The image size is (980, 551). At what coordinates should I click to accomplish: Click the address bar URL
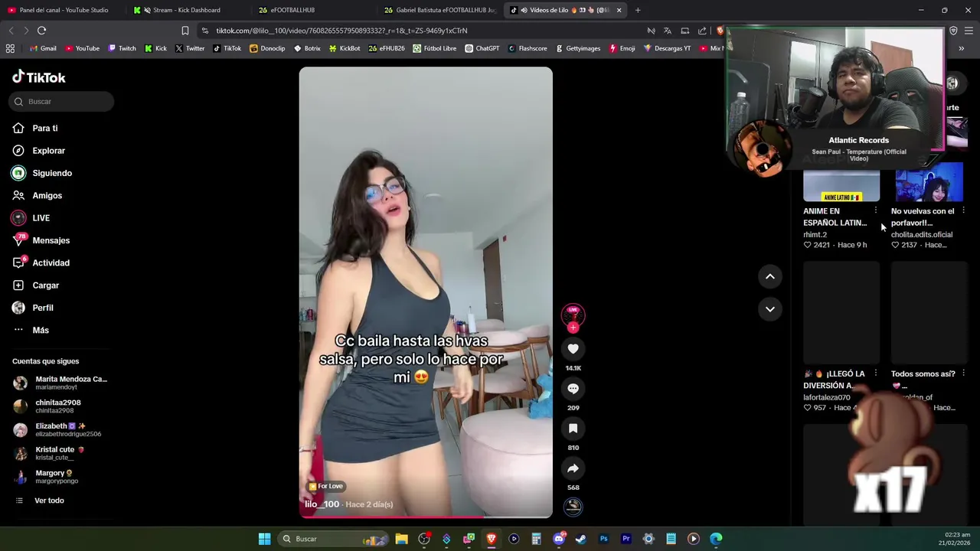(341, 31)
